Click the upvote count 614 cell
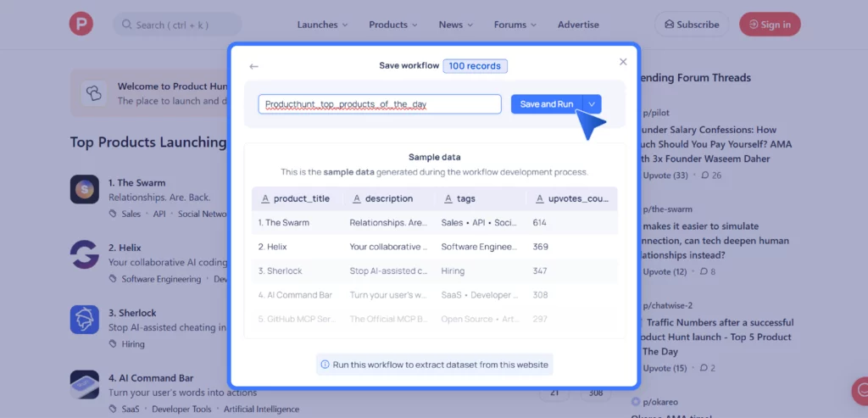 572,222
